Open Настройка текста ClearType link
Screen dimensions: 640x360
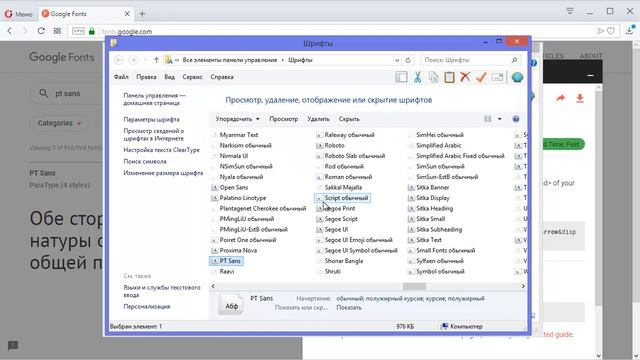pos(162,150)
